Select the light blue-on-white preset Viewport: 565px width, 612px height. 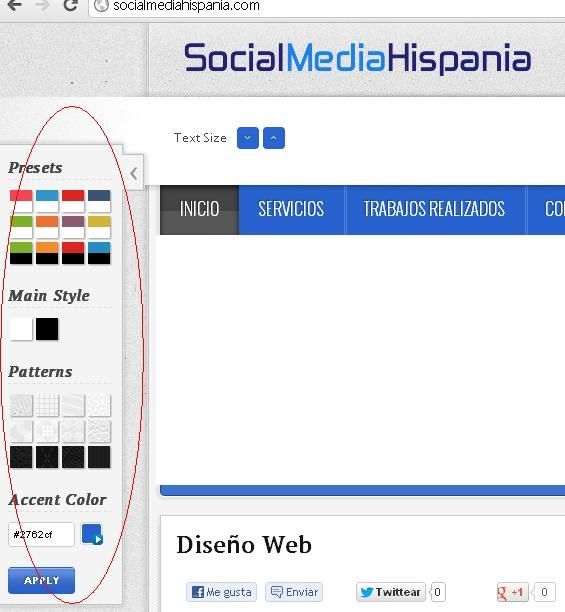(47, 201)
